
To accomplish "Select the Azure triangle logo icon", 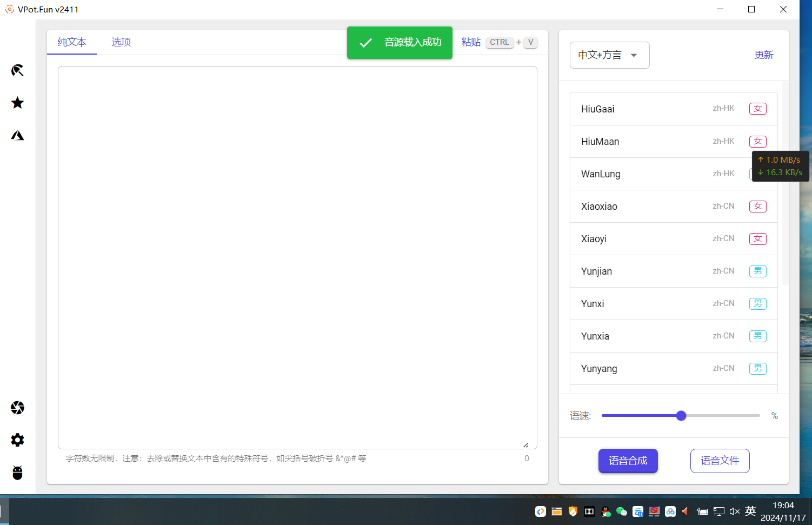I will point(17,136).
